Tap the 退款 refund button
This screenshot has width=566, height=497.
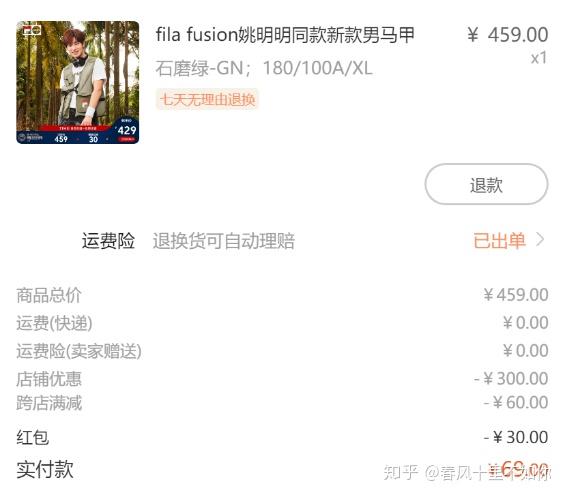(486, 184)
